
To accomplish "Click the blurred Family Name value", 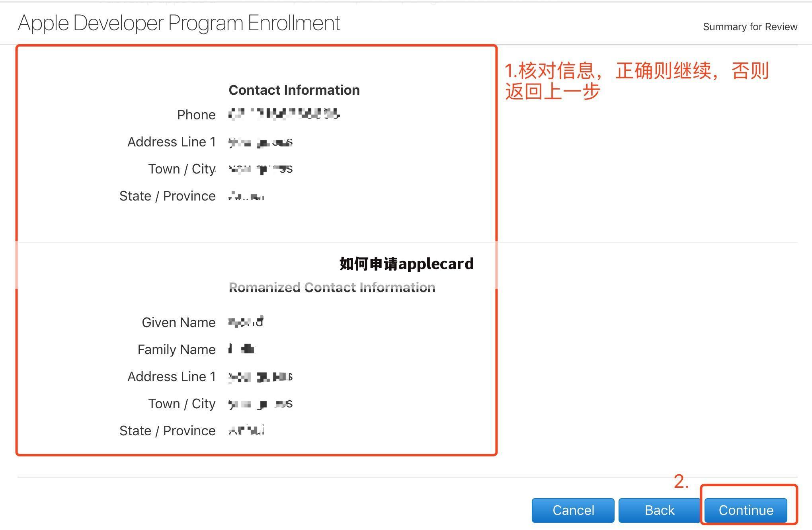I will (x=242, y=349).
